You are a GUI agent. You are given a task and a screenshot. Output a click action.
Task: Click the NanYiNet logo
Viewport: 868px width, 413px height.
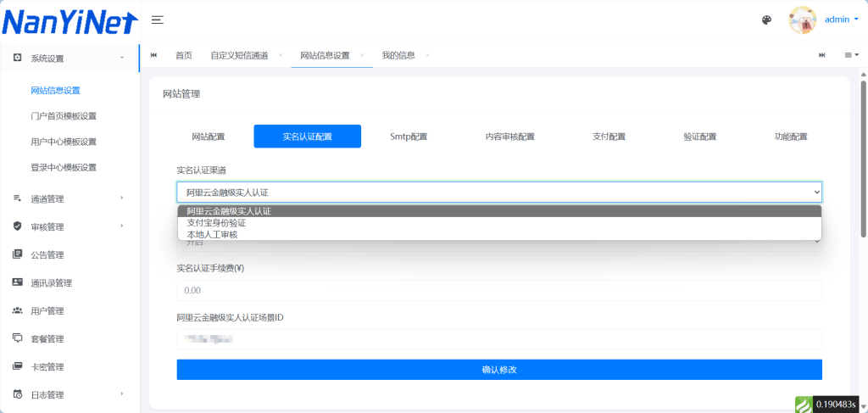(x=70, y=22)
